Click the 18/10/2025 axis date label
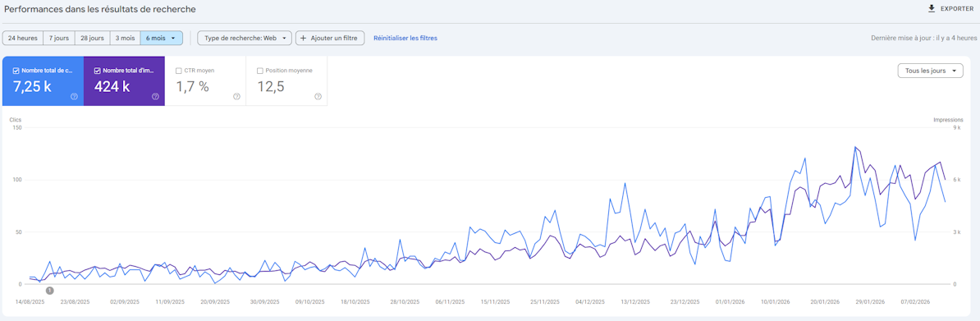 click(x=355, y=301)
